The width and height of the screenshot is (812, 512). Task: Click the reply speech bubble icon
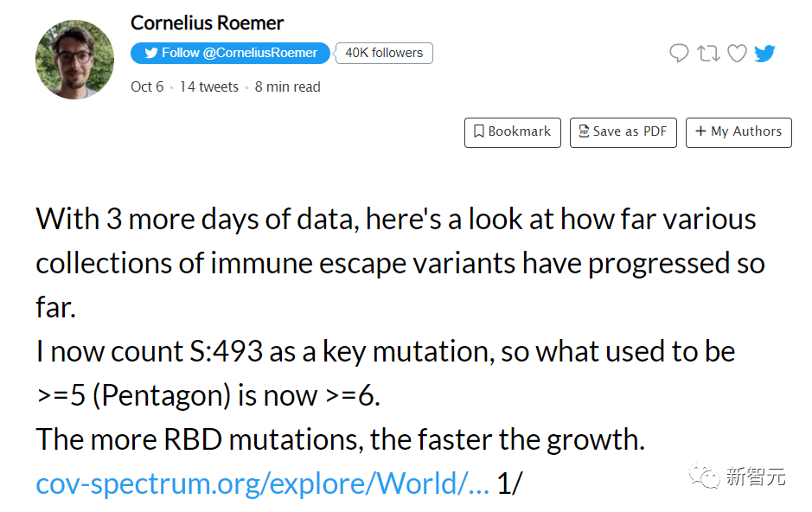[679, 54]
